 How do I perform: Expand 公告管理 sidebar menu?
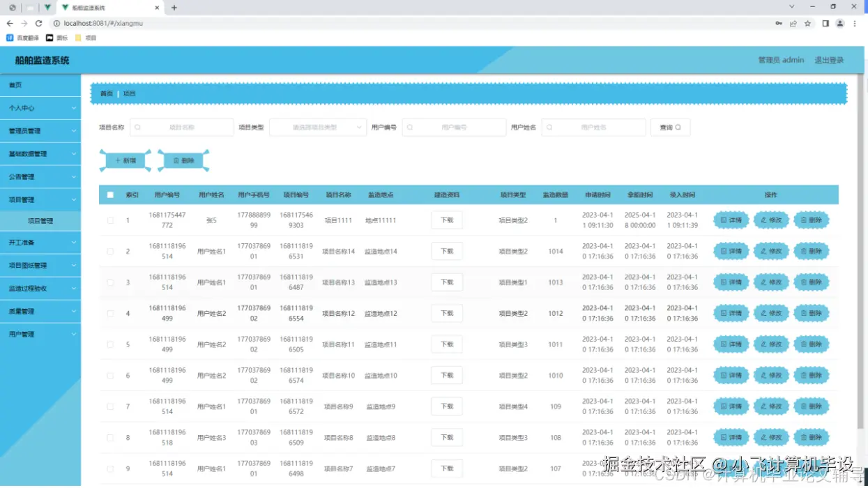(40, 177)
